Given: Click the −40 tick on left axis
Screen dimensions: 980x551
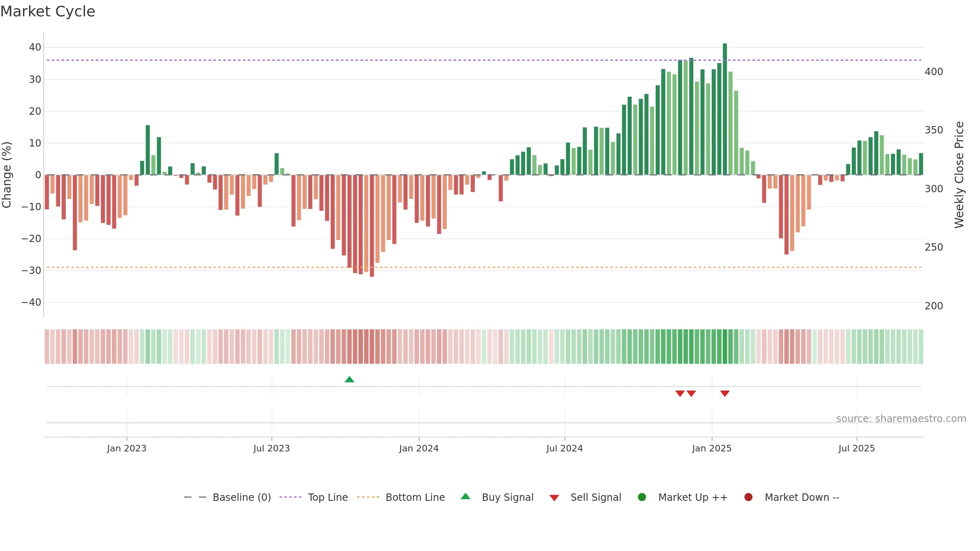Looking at the screenshot, I should tap(31, 302).
